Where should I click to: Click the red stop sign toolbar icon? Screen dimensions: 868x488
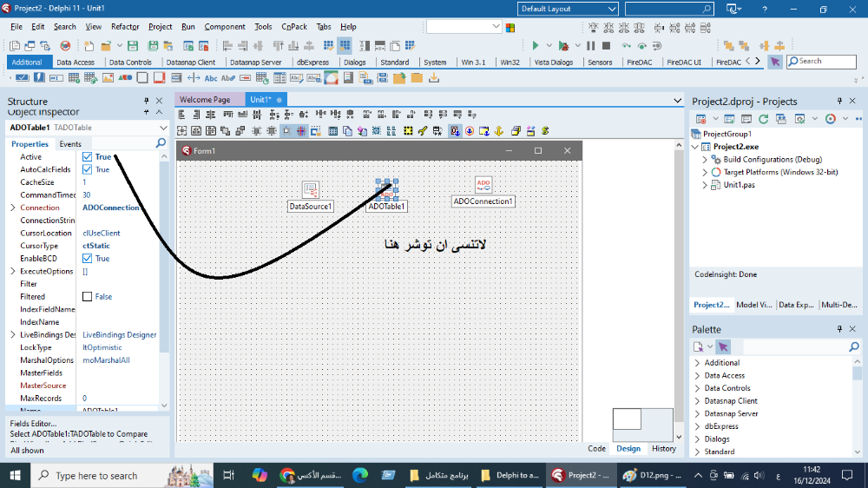pos(65,45)
